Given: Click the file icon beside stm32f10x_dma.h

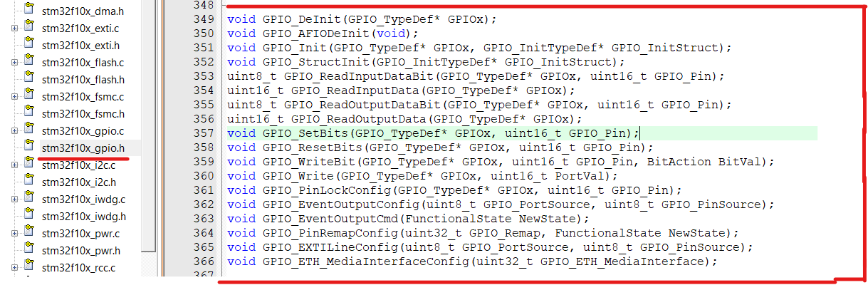Looking at the screenshot, I should (x=29, y=9).
